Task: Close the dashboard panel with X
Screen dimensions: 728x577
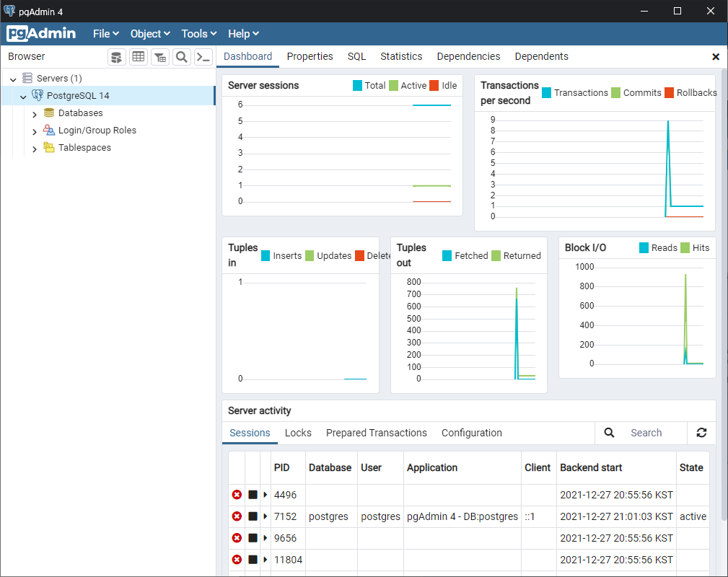Action: [x=716, y=57]
